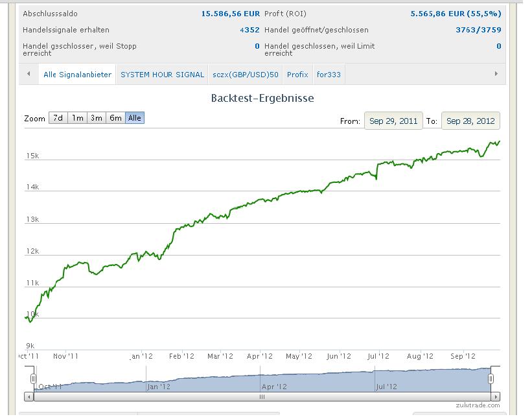The width and height of the screenshot is (532, 419).
Task: Switch to the Alle Signalanbieter tab
Action: (x=77, y=75)
